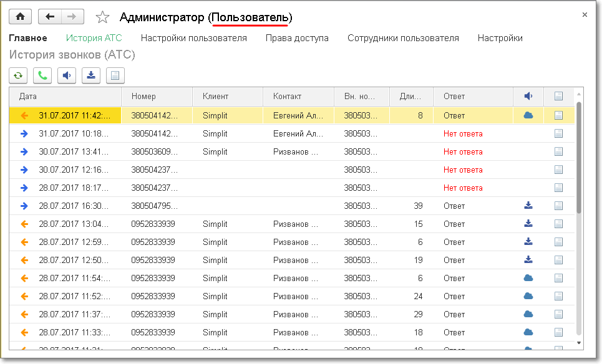This screenshot has width=602, height=364.
Task: Click download icon in 28.07.2017 16:30 row
Action: point(528,206)
